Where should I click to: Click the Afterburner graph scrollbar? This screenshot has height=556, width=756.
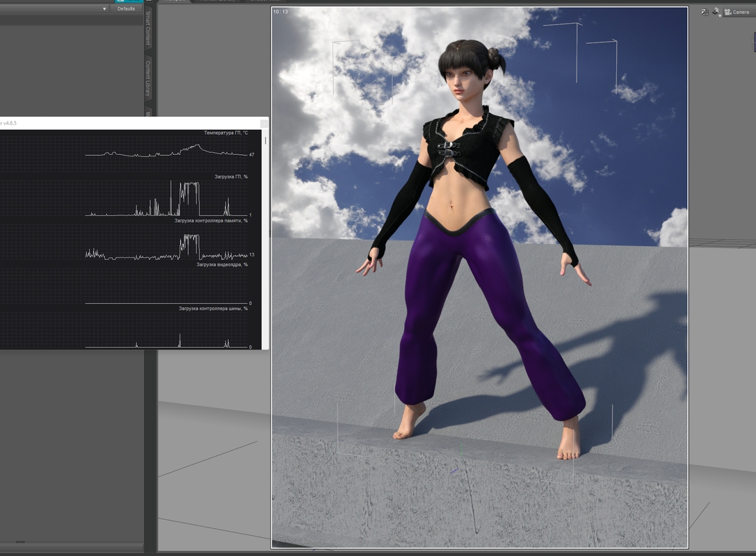click(x=265, y=140)
